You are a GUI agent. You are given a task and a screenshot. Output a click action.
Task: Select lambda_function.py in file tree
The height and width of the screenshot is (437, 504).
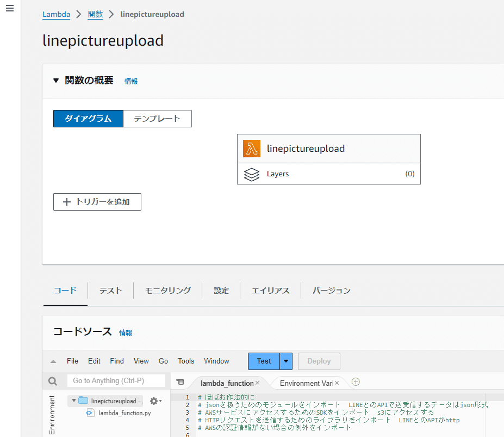(x=125, y=413)
